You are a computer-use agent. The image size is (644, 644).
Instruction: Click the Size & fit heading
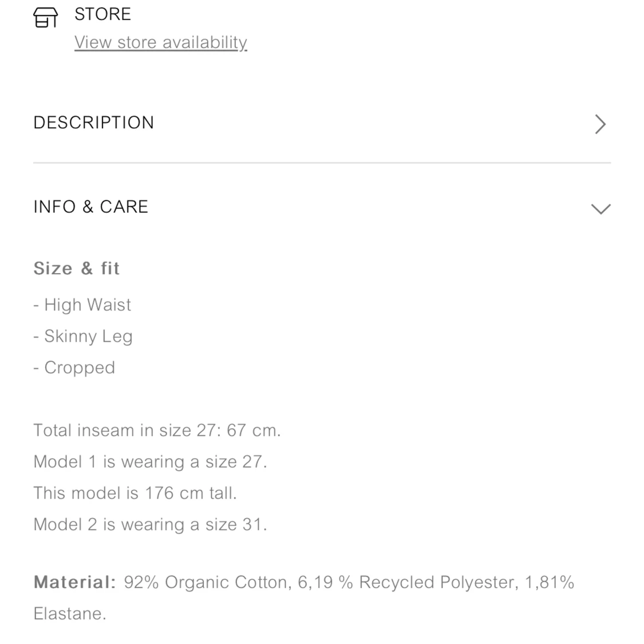point(77,268)
